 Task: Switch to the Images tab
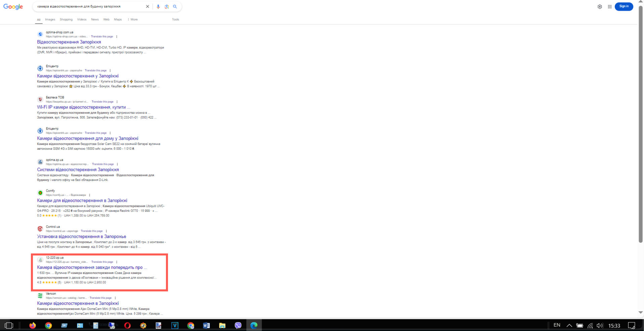[50, 19]
